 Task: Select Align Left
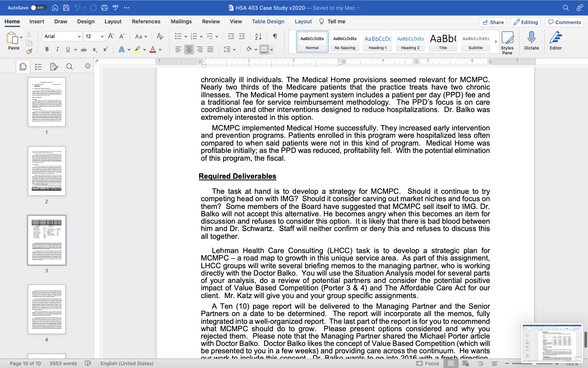[178, 49]
